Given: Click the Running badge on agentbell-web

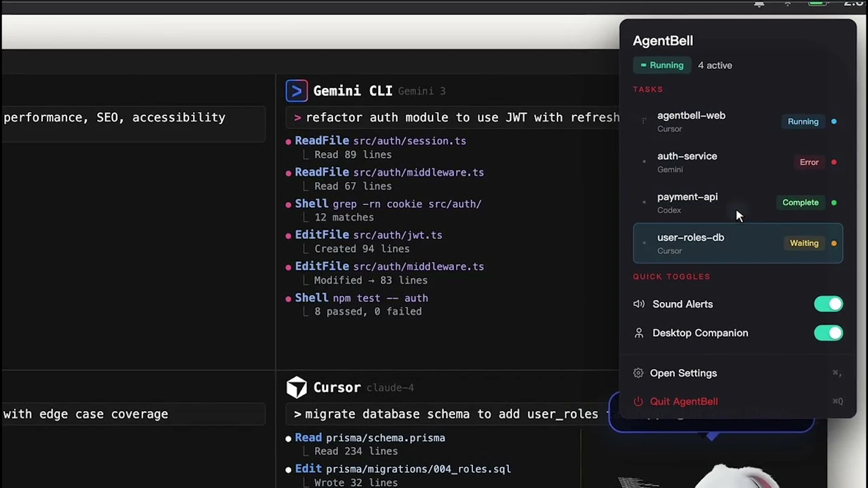Looking at the screenshot, I should pos(803,121).
